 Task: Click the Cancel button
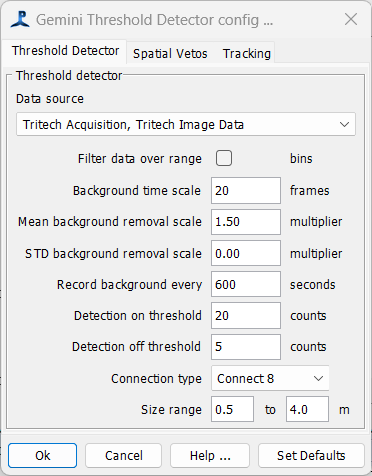[x=123, y=455]
